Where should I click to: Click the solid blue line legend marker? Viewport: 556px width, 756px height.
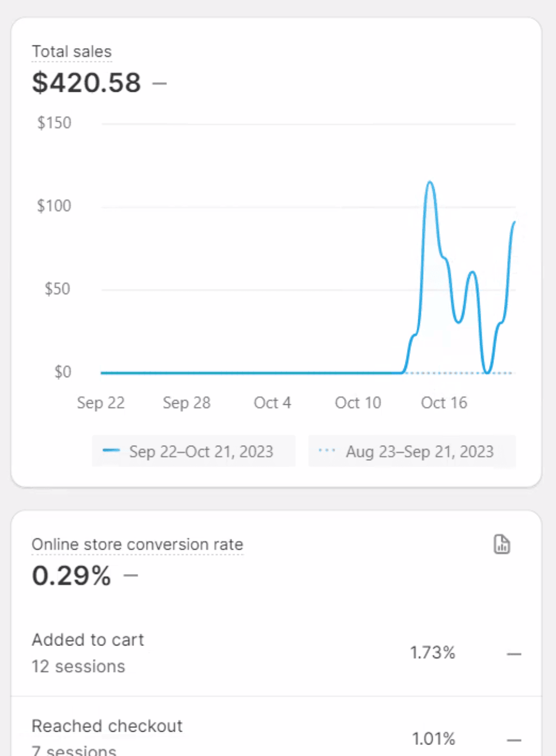pyautogui.click(x=111, y=451)
